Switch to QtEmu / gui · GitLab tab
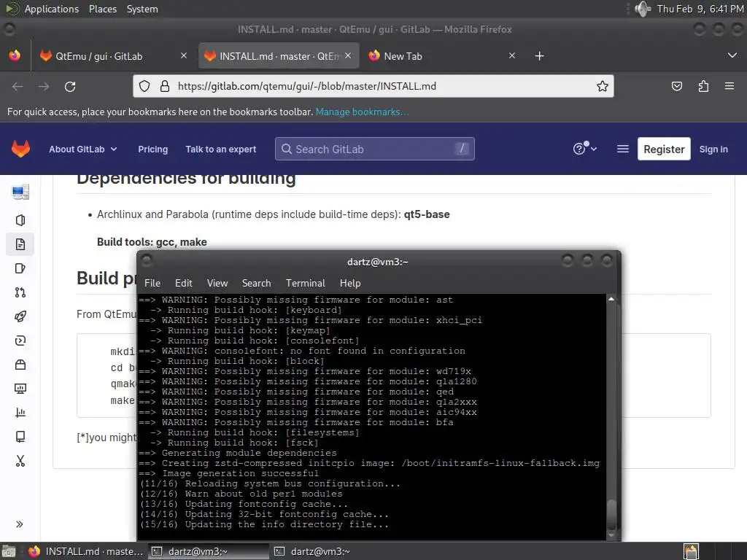 (112, 56)
